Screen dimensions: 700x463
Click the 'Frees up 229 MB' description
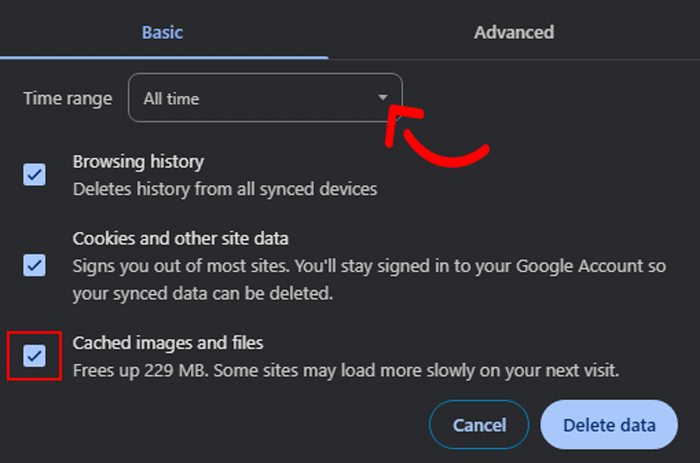click(x=346, y=370)
